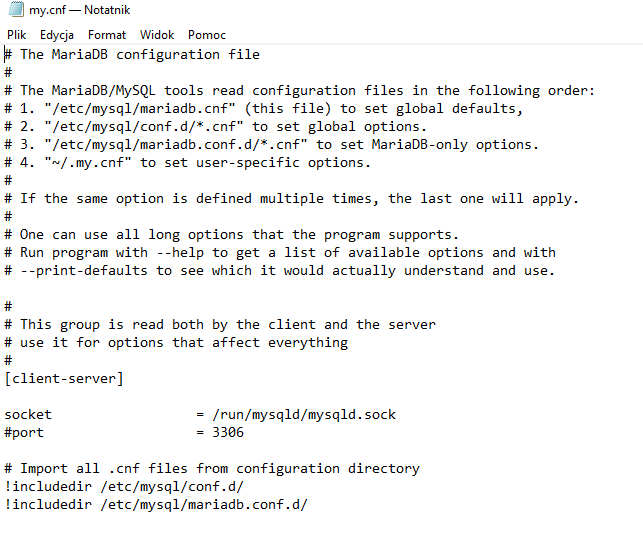Viewport: 643px width, 543px height.
Task: Click the "Import all .cnf files" comment
Action: pyautogui.click(x=212, y=468)
